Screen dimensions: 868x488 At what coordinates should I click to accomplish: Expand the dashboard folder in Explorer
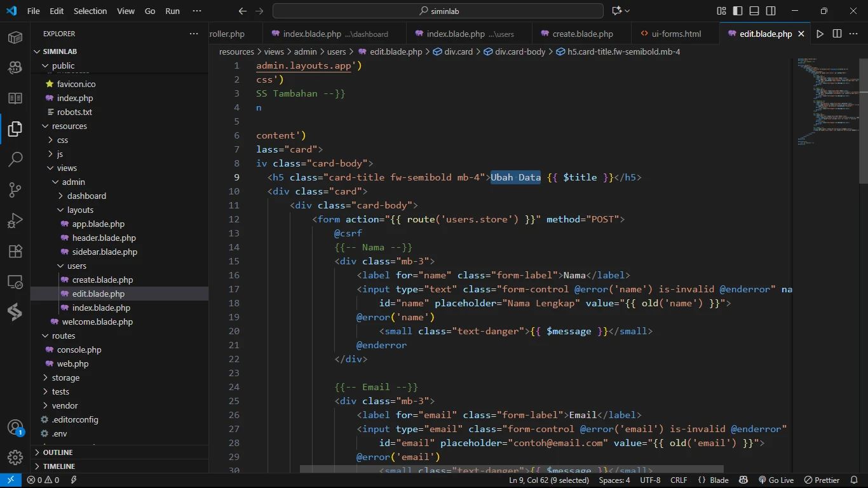click(86, 196)
